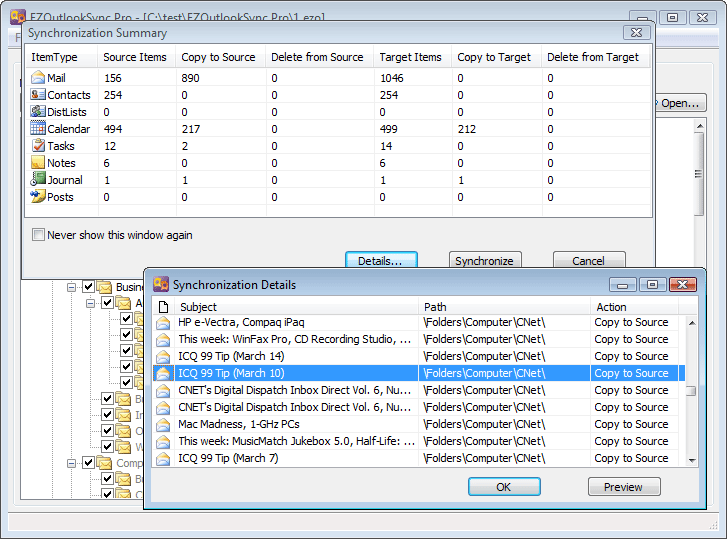Click the Contacts item type icon
Viewport: 727px width, 539px height.
(38, 94)
